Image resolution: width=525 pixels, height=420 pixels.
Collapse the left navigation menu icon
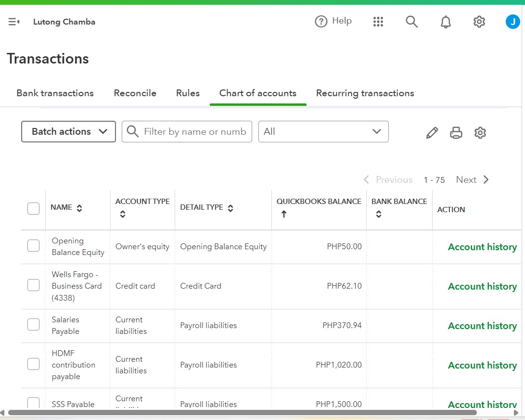[14, 22]
